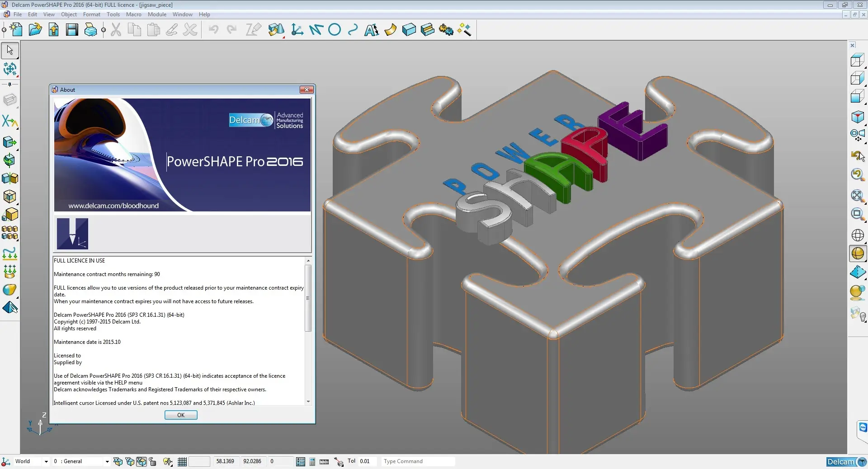Click 'Maintenance date is 2015.10' text
868x469 pixels.
click(x=87, y=342)
